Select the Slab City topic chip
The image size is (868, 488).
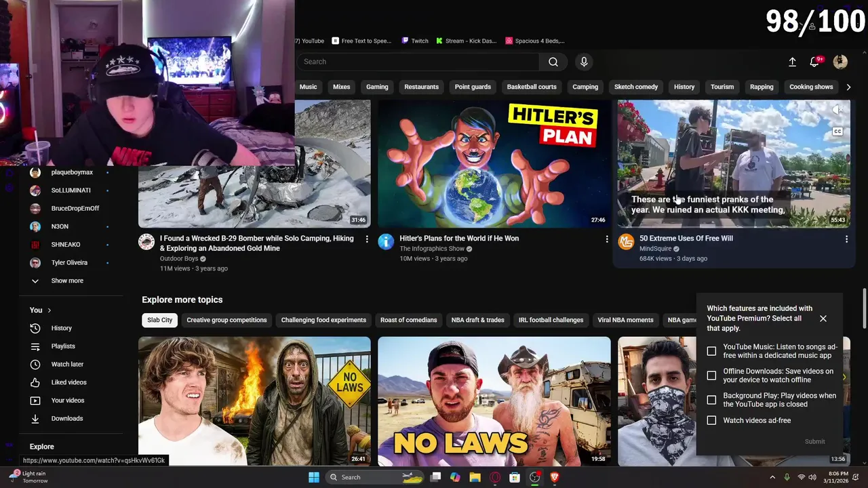click(160, 320)
